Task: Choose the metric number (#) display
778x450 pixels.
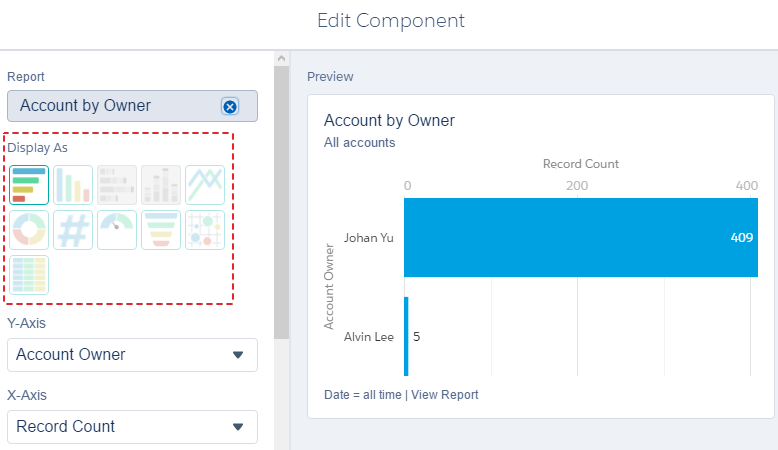Action: 73,230
